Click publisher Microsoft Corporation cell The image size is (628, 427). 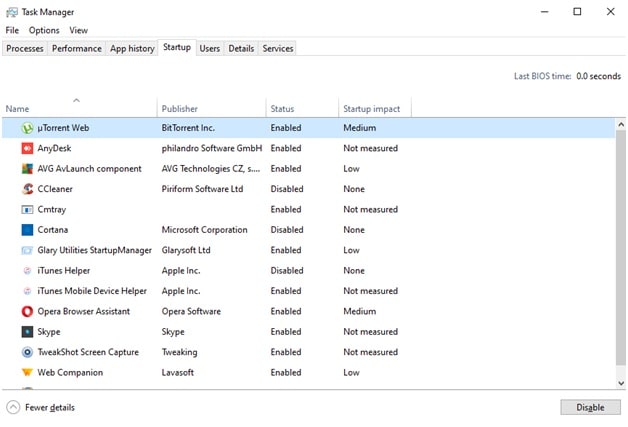(205, 230)
